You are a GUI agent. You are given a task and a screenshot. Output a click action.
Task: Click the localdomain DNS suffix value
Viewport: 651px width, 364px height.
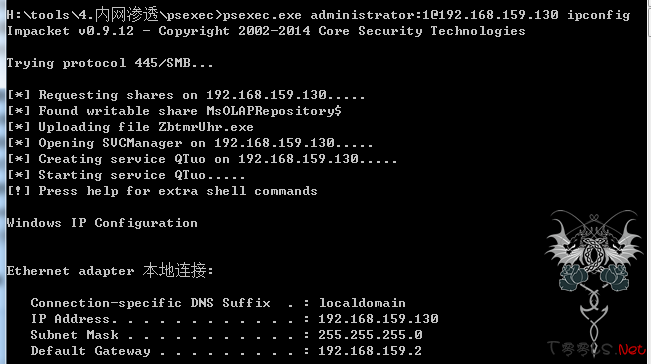click(x=362, y=303)
